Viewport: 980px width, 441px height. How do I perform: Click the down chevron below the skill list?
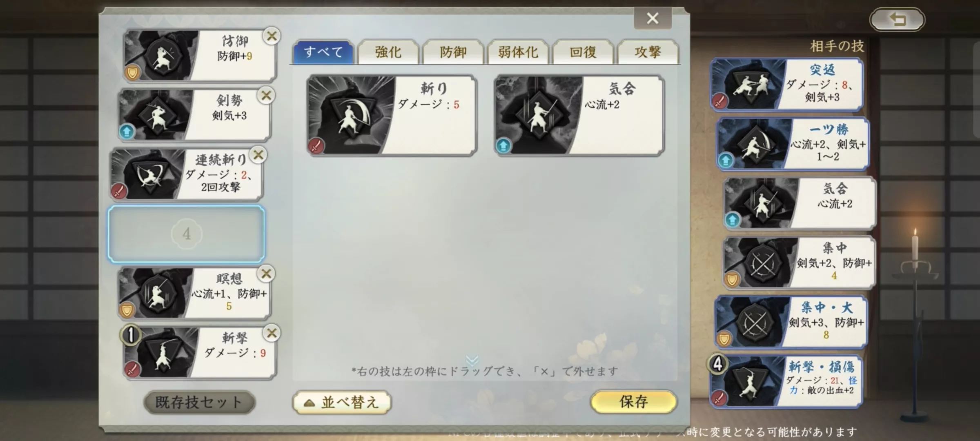coord(472,360)
